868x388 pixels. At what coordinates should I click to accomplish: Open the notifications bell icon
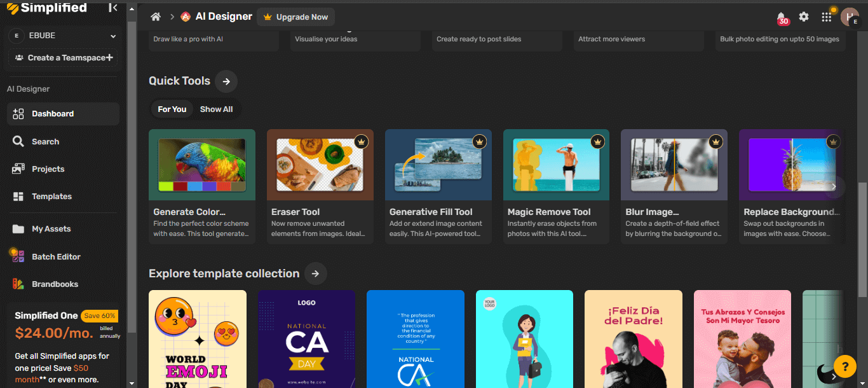pyautogui.click(x=781, y=17)
